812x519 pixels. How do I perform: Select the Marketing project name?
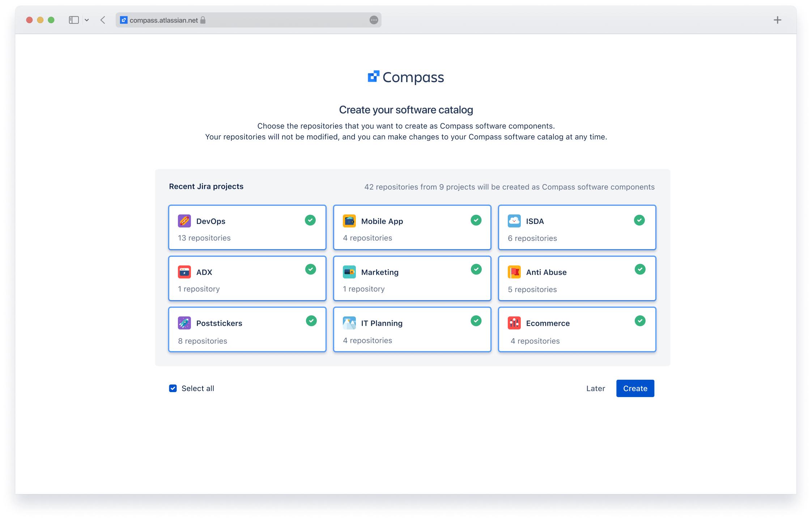point(380,272)
